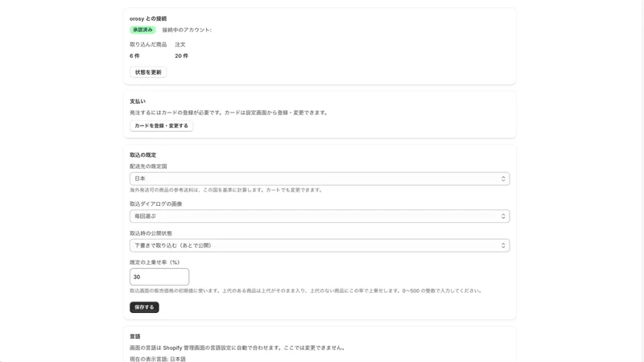The height and width of the screenshot is (362, 644).
Task: Select the 注文 count 20 件
Action: coord(182,56)
